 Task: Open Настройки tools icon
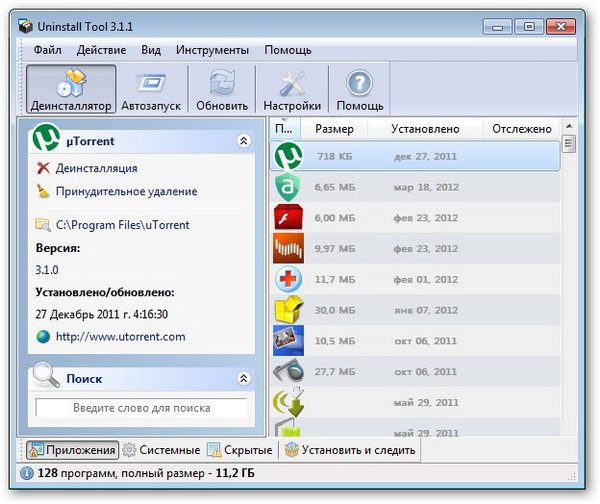(x=292, y=83)
